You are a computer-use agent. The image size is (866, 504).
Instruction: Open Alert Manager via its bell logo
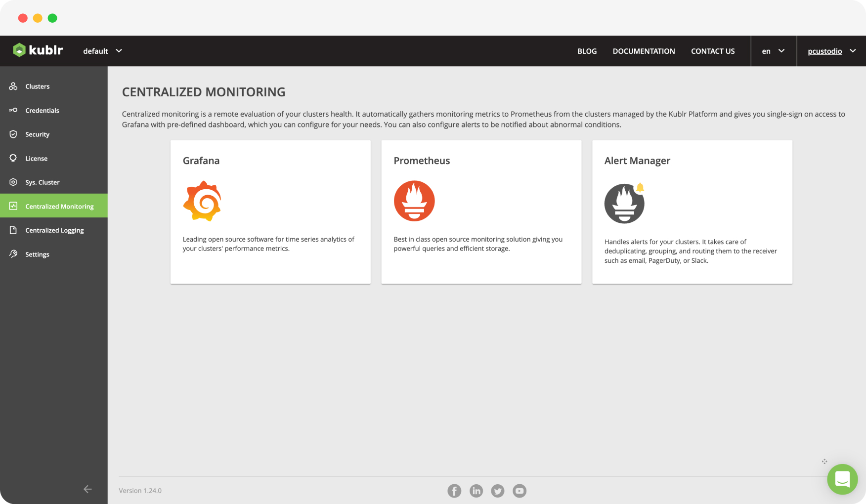[x=625, y=203]
